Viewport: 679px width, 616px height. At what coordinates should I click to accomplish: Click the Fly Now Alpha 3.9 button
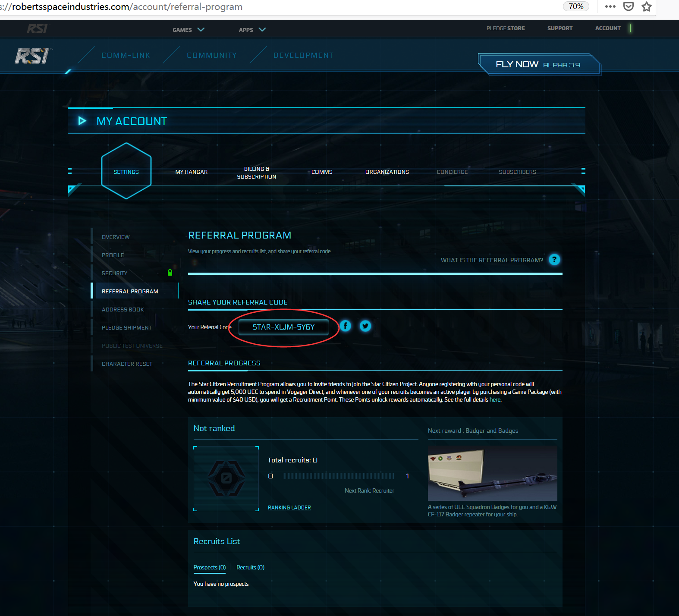coord(539,64)
